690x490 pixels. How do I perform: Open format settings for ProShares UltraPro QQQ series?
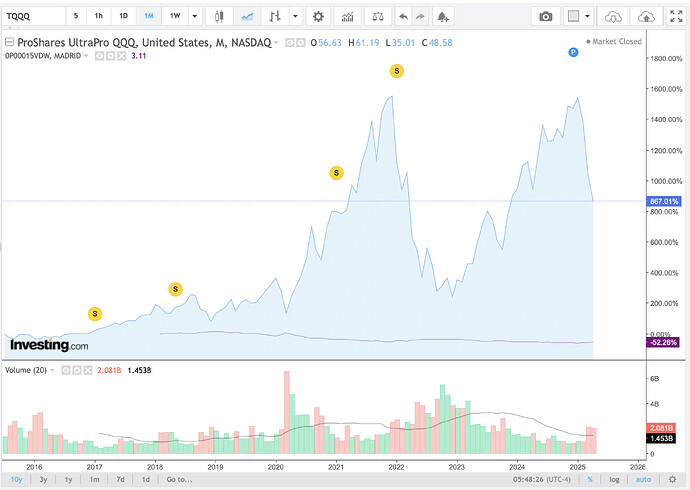[x=301, y=43]
